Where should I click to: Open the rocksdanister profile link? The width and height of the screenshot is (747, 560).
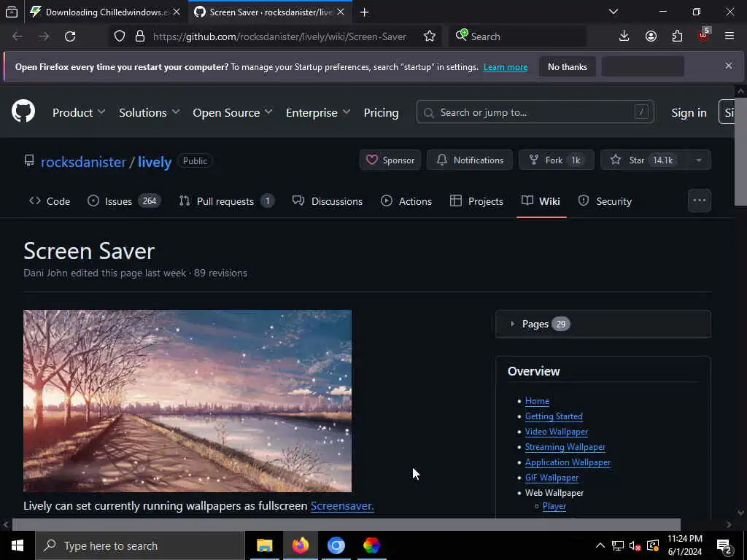(x=83, y=162)
